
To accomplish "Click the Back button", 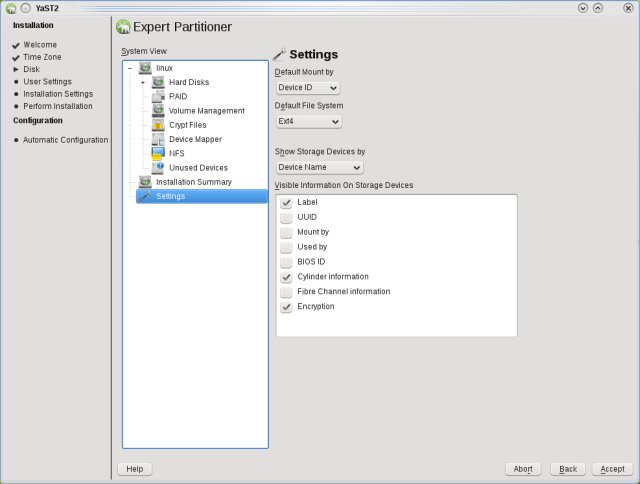I will pos(568,469).
